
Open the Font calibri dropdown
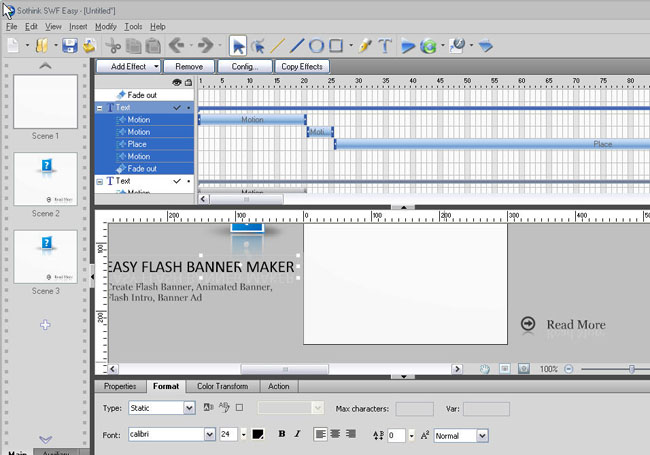[210, 434]
